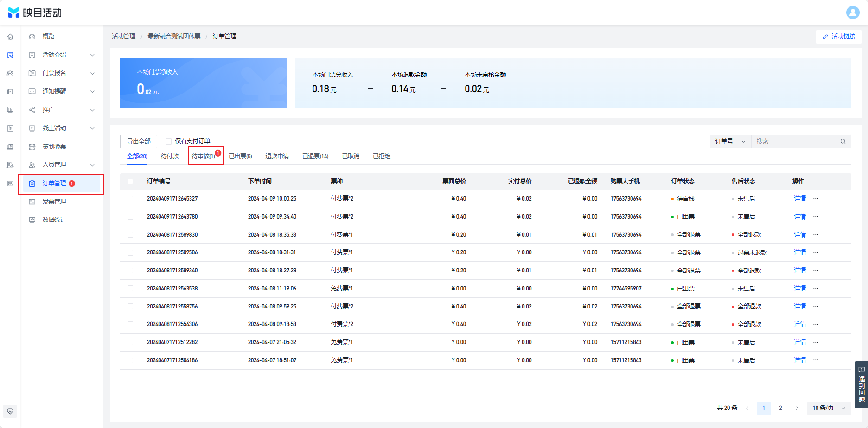Click the search magnifier icon

coord(843,141)
